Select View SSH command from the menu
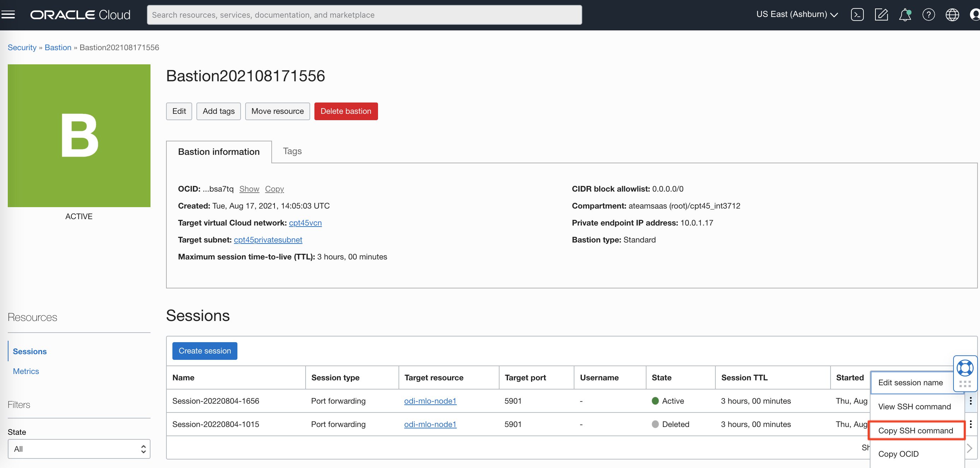 [x=915, y=406]
